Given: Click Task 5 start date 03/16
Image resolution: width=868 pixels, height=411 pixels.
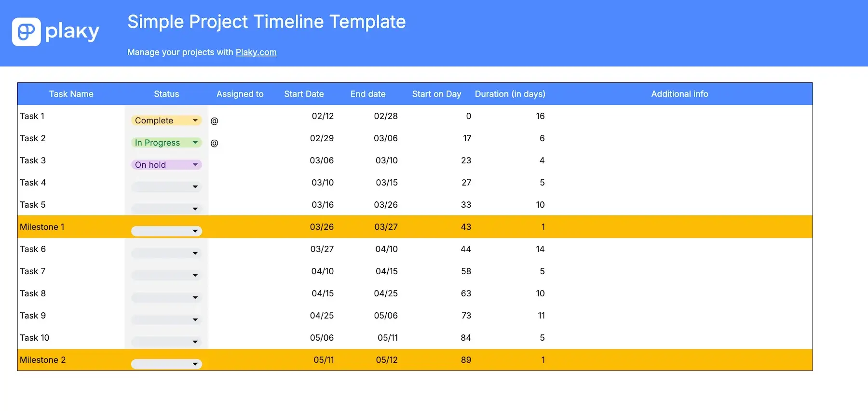Looking at the screenshot, I should pos(323,205).
